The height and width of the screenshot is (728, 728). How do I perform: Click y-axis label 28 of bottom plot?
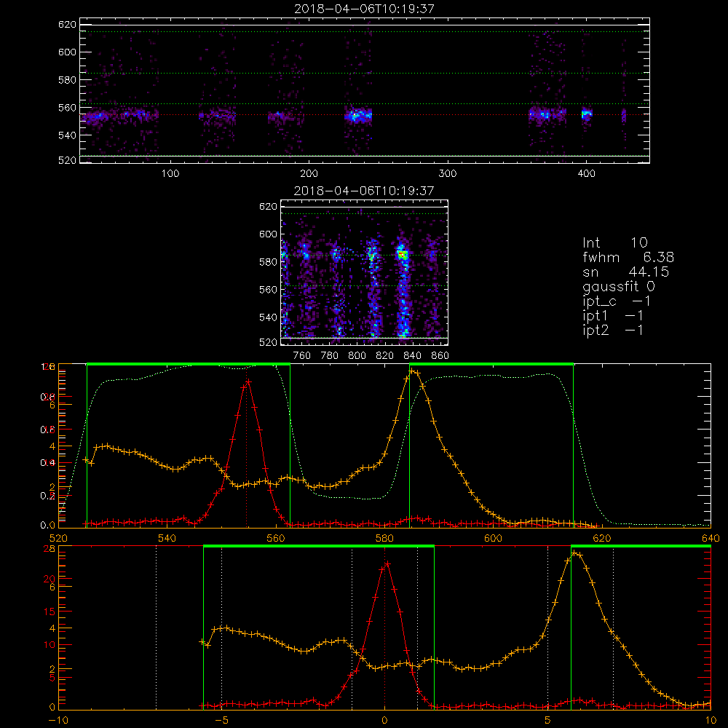point(50,548)
